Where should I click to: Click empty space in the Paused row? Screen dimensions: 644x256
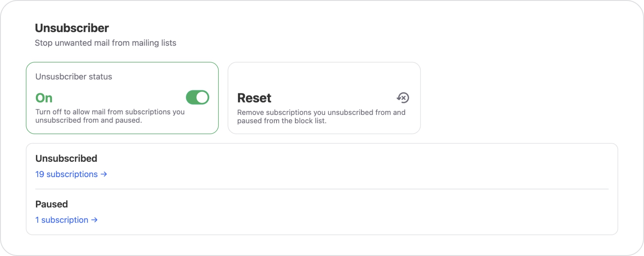tap(350, 213)
